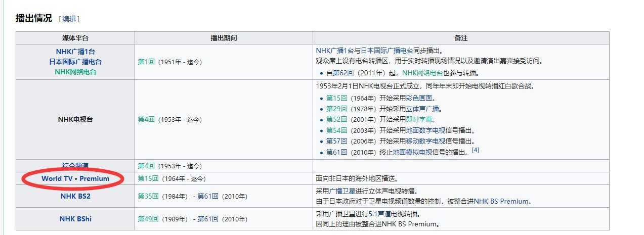Screen dimensions: 644x235
Task: Open the NHK广播1台 link in the 媒体平台 column
Action: point(75,51)
